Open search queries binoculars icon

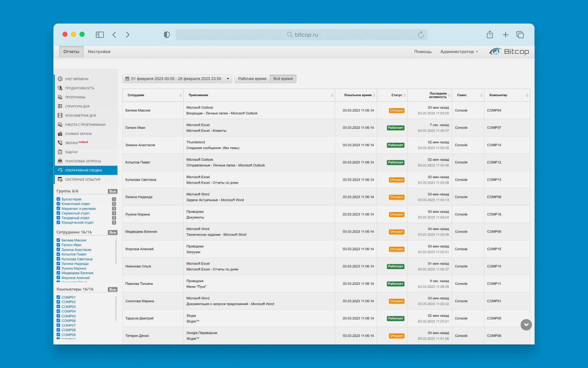click(60, 161)
